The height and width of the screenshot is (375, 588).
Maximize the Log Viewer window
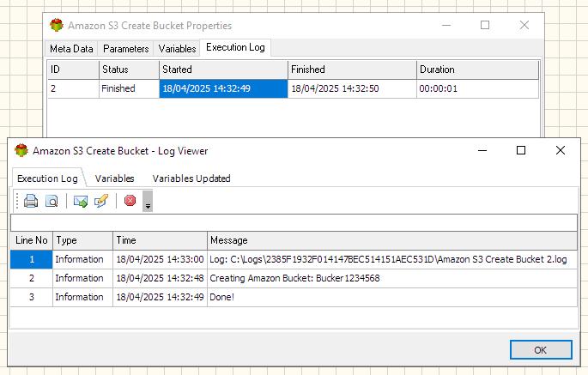(521, 150)
